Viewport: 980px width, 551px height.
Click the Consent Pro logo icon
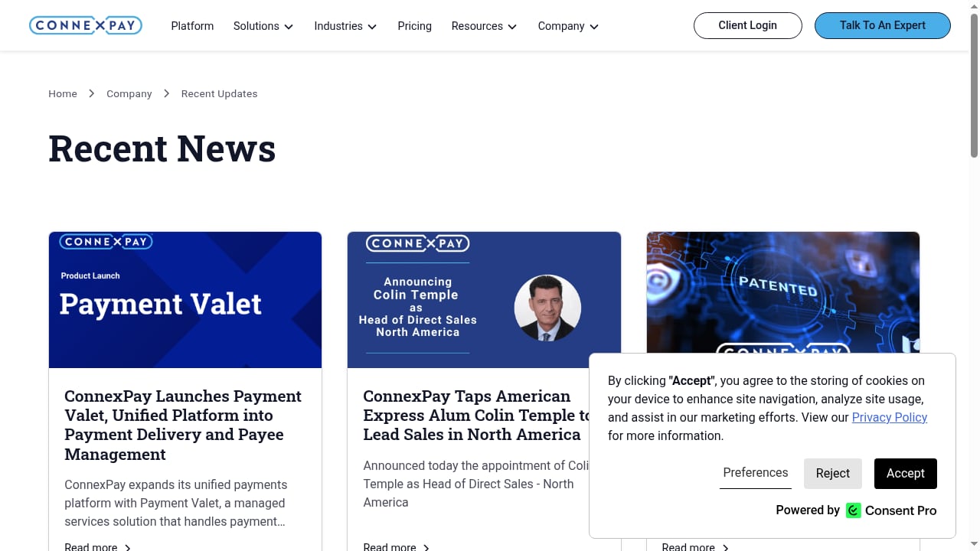coord(854,510)
